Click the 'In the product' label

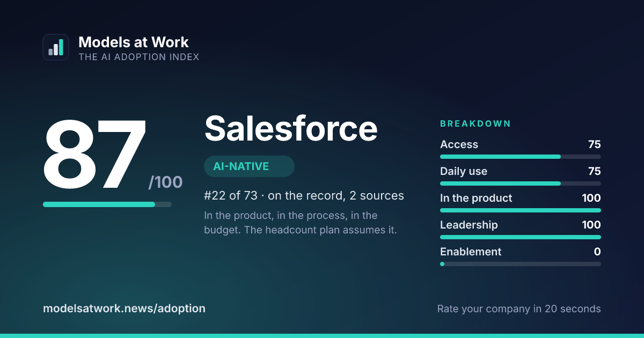click(x=476, y=198)
